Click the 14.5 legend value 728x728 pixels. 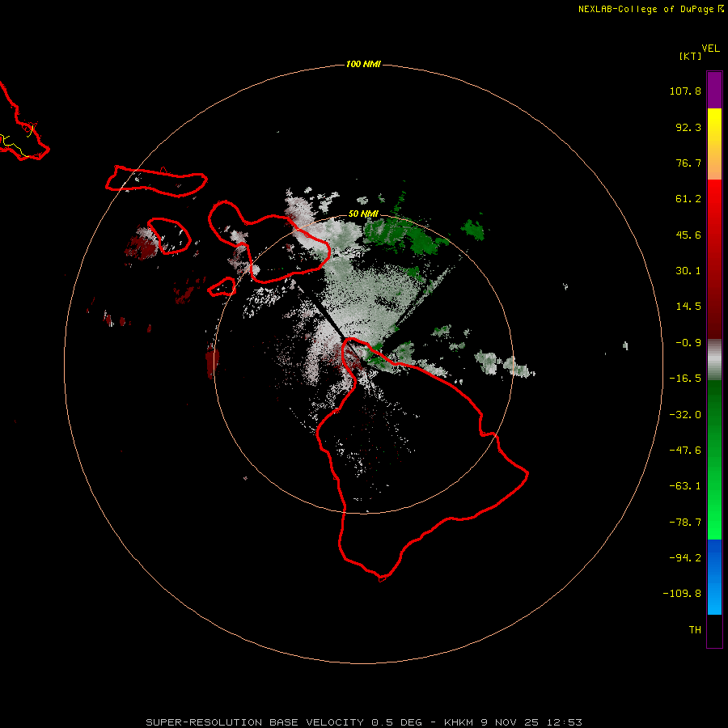coord(688,307)
